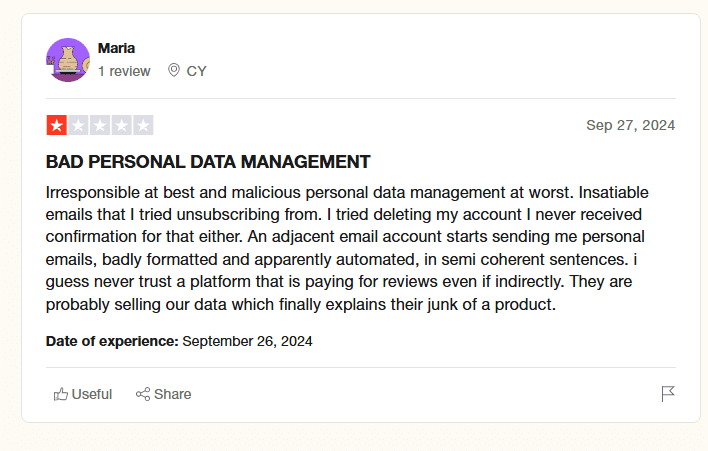Click the fifth gray star in the rating
The image size is (708, 451).
tap(144, 126)
